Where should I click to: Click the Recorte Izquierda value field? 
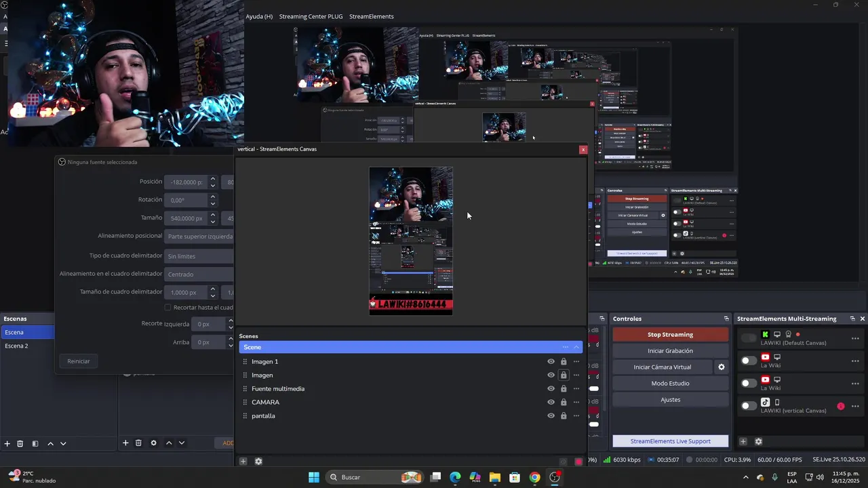pos(209,324)
